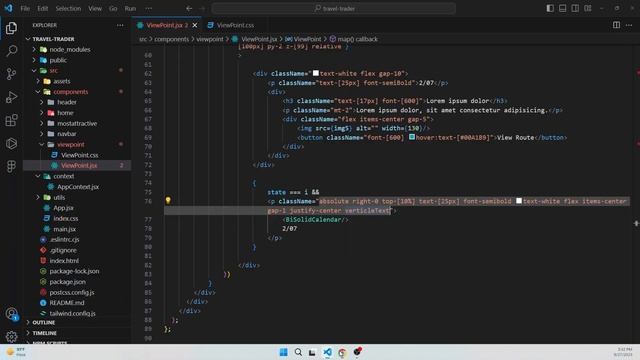
Task: Open AppContext.jsx file
Action: tap(78, 187)
